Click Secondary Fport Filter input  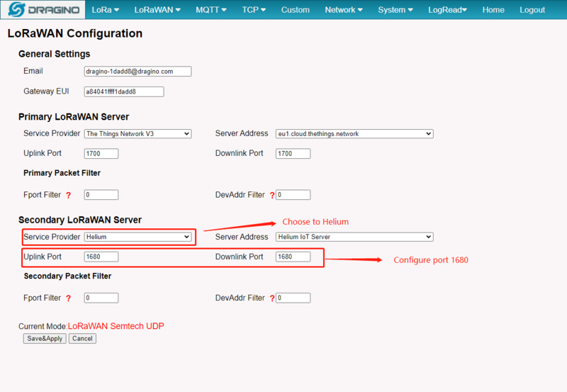(101, 298)
